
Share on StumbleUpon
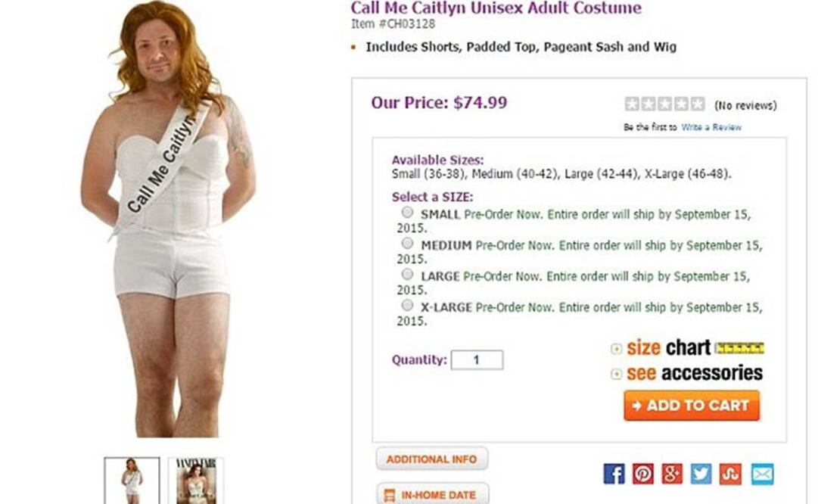730,474
